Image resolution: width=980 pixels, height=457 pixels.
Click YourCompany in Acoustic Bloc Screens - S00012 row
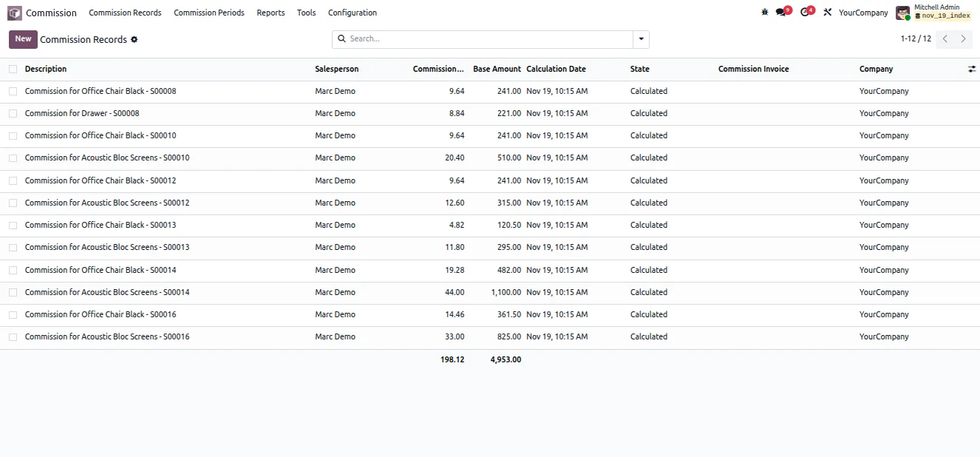pos(884,203)
